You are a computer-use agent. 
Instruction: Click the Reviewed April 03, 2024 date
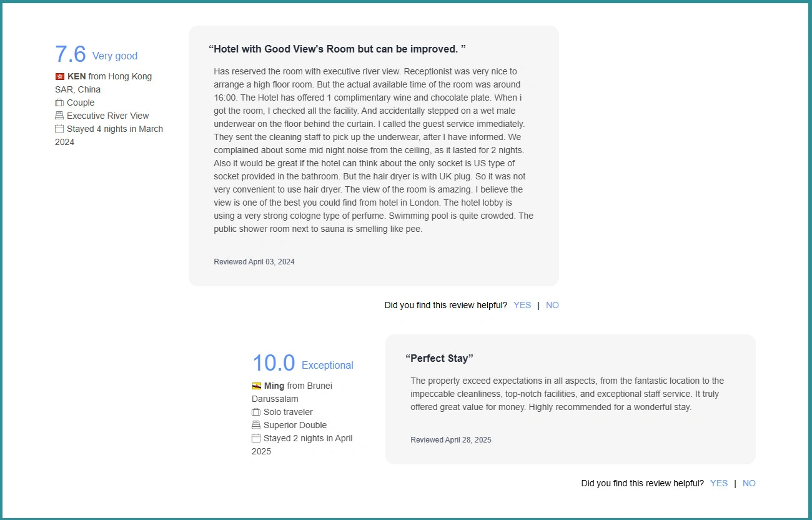pyautogui.click(x=254, y=262)
